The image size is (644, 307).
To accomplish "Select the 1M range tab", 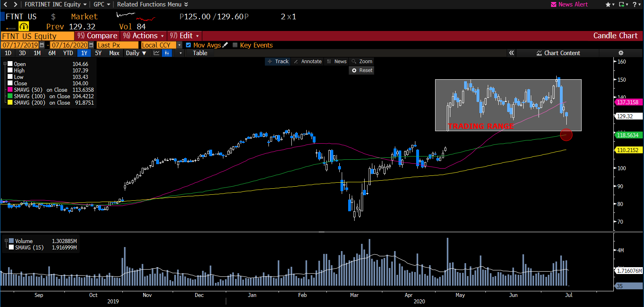I will point(37,53).
